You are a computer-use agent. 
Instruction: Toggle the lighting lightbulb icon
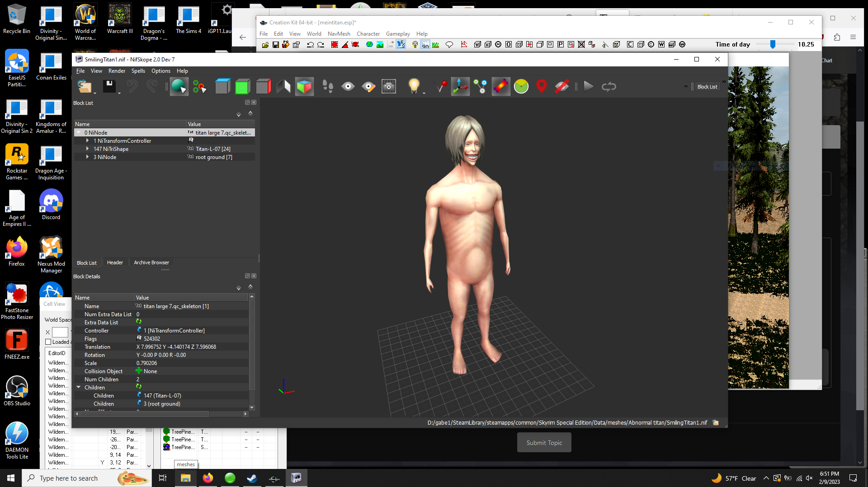pos(414,86)
